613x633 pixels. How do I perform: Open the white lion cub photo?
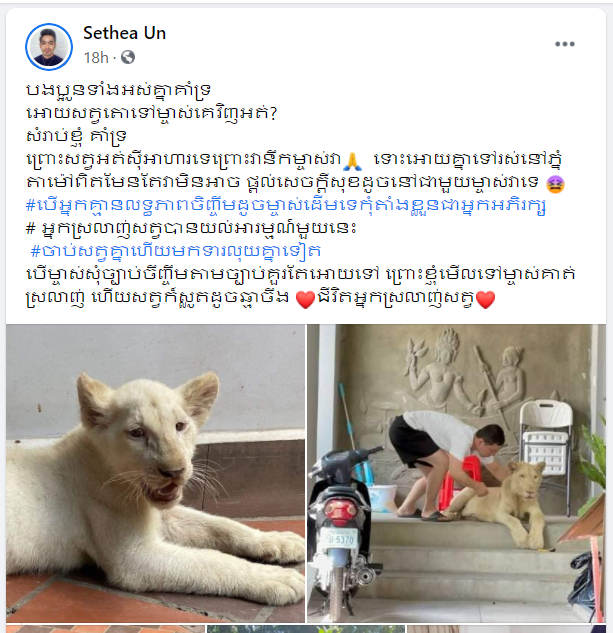(155, 473)
